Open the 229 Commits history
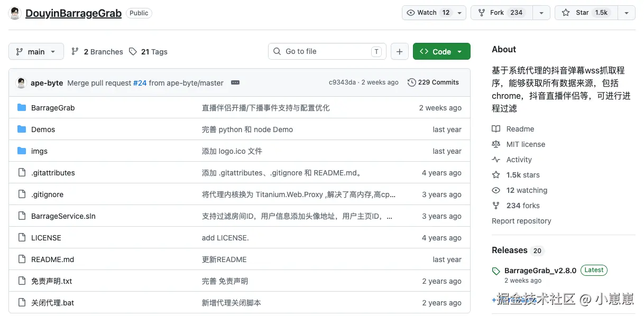Viewport: 644px width, 316px height. (x=433, y=82)
